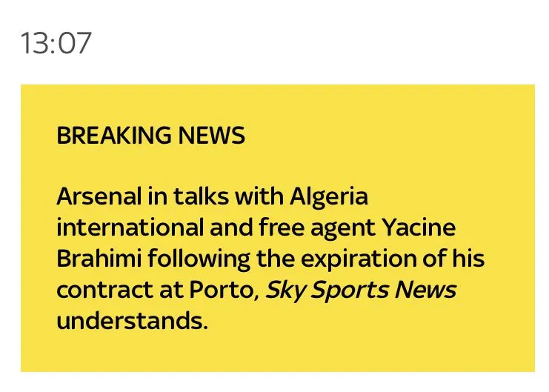The width and height of the screenshot is (549, 392).
Task: Click the word Algeria
Action: pyautogui.click(x=328, y=197)
